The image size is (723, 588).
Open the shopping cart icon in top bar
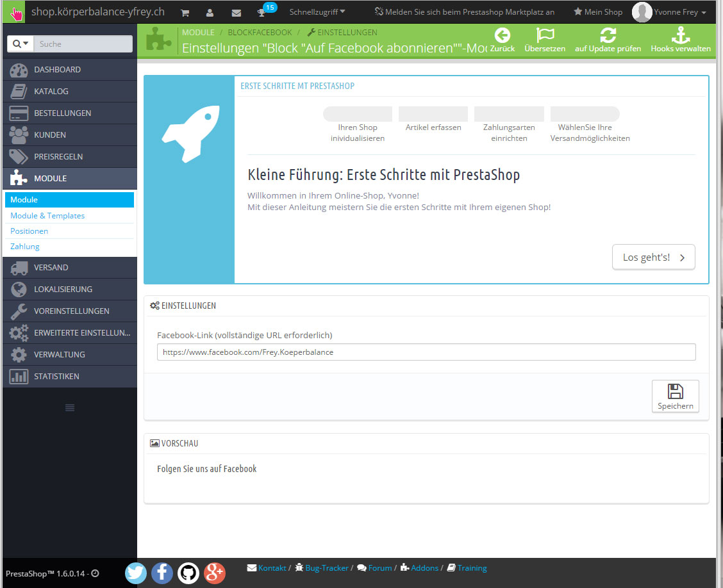click(x=185, y=13)
